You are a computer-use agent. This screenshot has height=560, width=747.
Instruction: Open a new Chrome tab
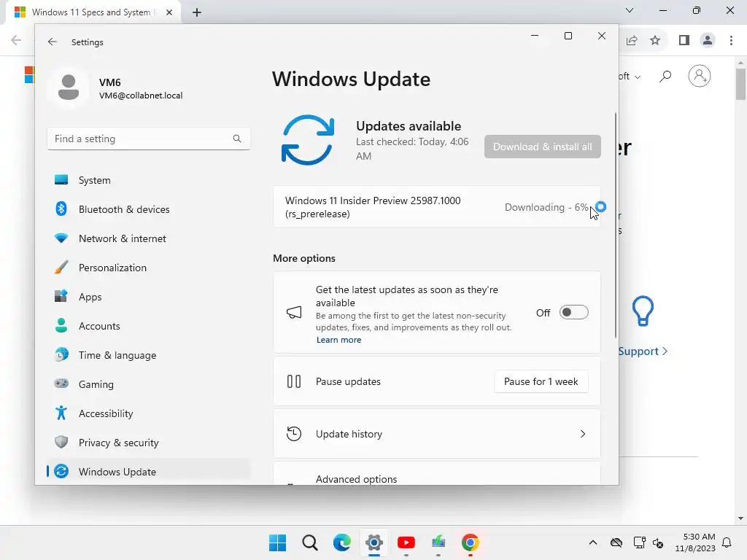point(197,12)
